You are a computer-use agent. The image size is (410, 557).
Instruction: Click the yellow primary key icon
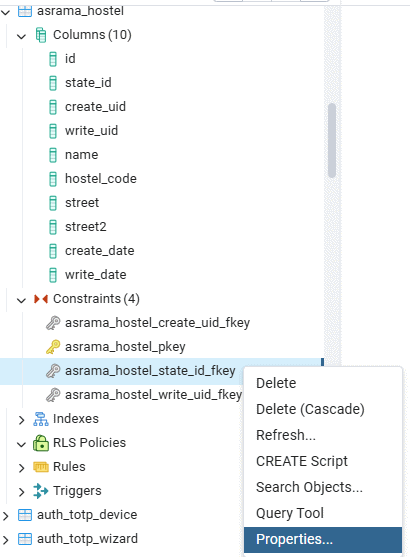pos(53,347)
